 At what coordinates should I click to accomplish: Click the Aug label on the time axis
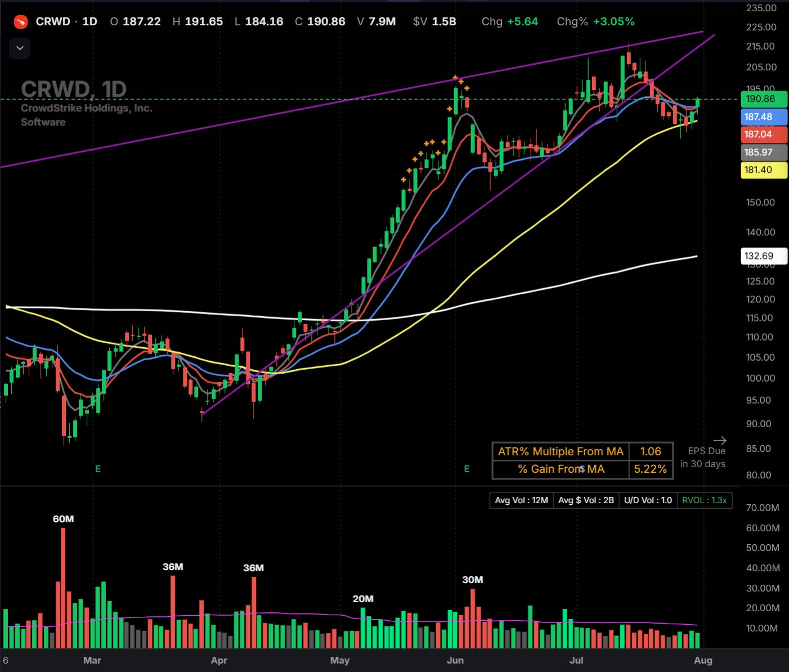pyautogui.click(x=703, y=660)
